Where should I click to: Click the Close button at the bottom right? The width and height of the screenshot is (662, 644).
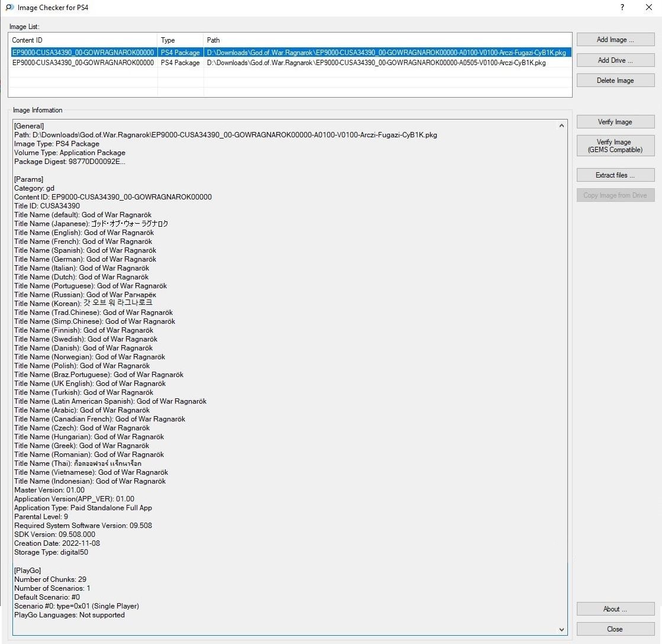615,629
